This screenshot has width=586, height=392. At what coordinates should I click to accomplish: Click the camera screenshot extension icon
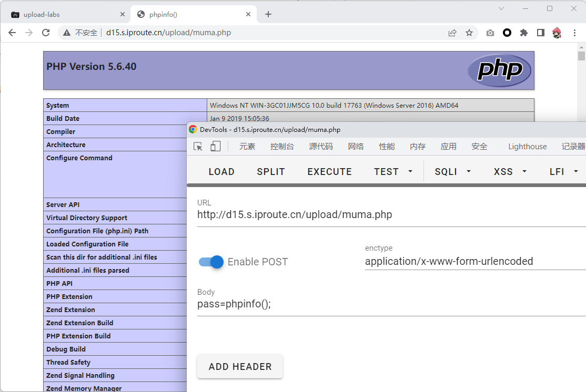pyautogui.click(x=490, y=33)
